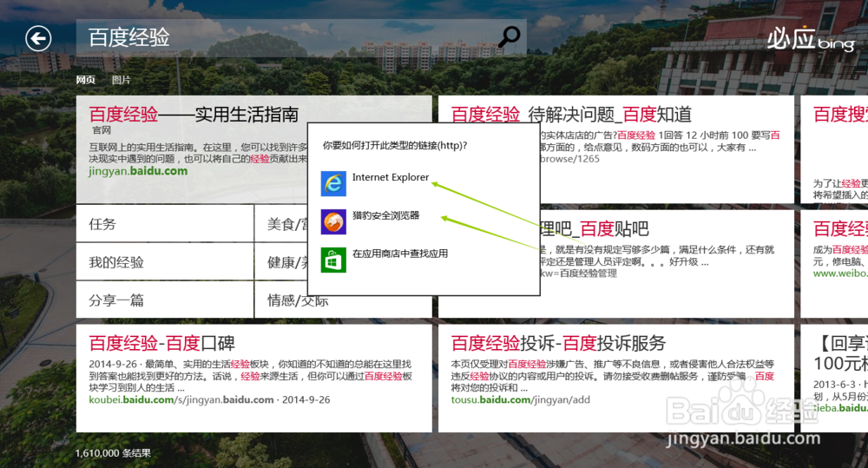Open the tousu.baidu.com/jingyan/add URL
This screenshot has height=468, width=868.
click(x=520, y=400)
